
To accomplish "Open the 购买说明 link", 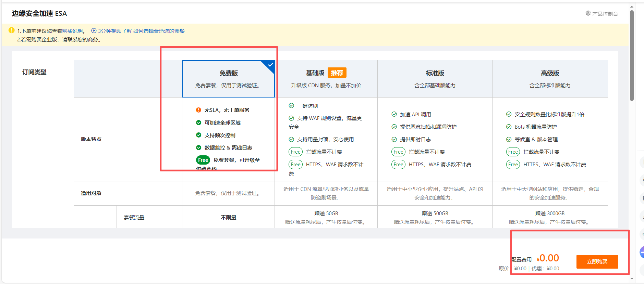I will point(72,31).
